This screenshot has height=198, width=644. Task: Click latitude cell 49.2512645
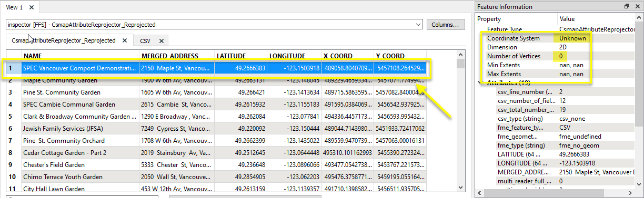click(x=241, y=153)
